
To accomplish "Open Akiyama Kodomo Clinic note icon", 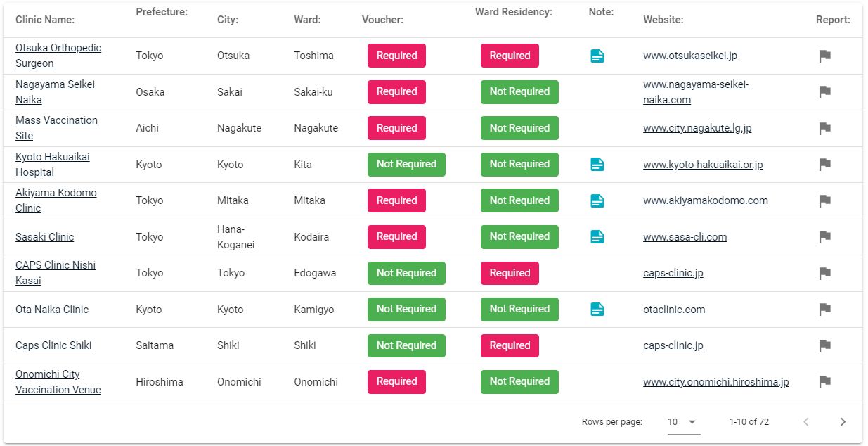I will [597, 200].
